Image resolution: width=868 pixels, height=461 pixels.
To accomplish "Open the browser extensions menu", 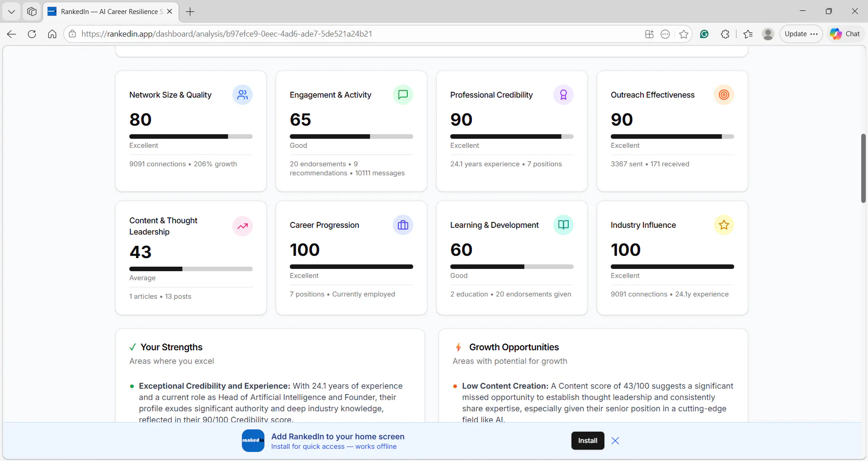I will point(725,34).
